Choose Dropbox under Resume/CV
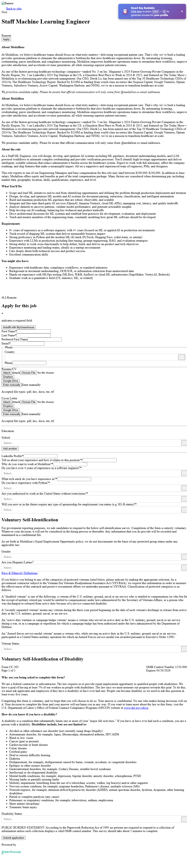Image resolution: width=187 pixels, height=868 pixels. [8, 377]
